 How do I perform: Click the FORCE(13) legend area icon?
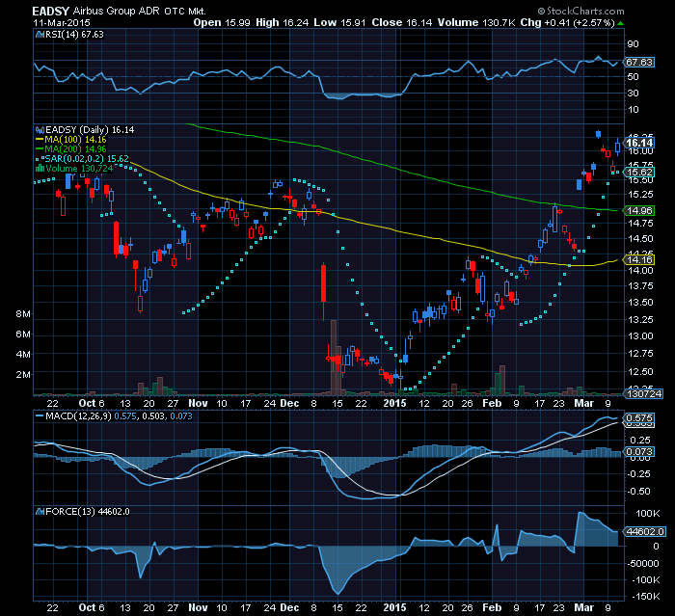tap(40, 511)
